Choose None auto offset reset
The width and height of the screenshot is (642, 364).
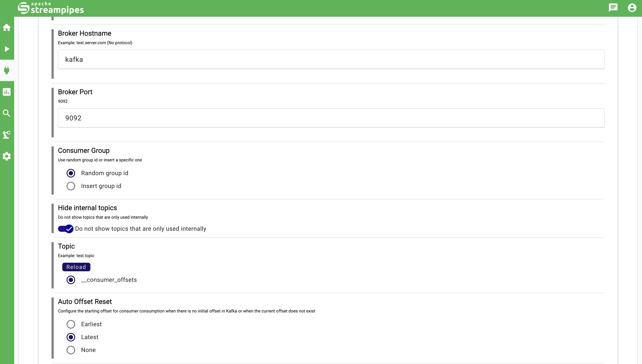coord(71,350)
